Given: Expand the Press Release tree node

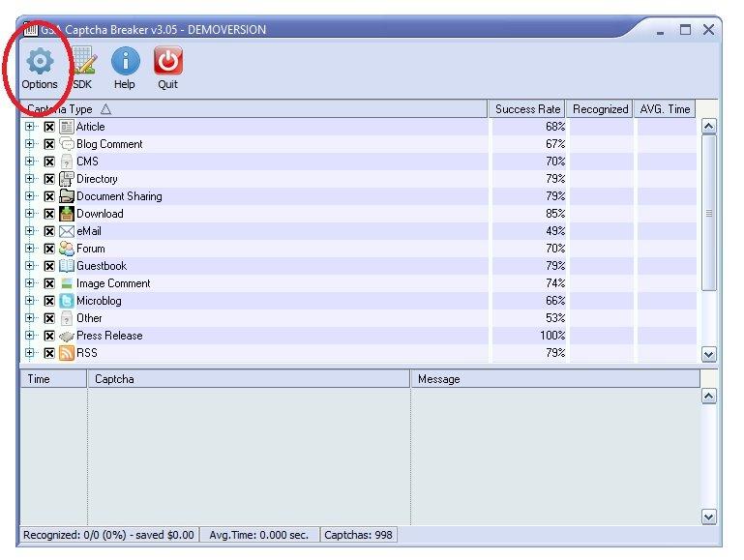Looking at the screenshot, I should pyautogui.click(x=29, y=336).
